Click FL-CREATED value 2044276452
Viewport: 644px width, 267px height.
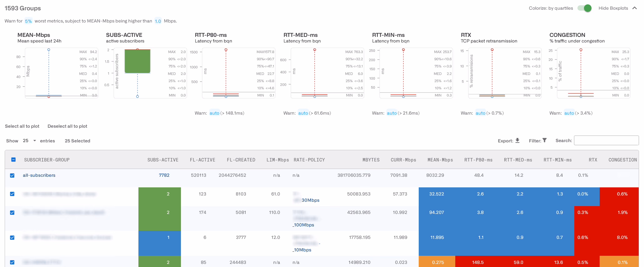pyautogui.click(x=232, y=175)
